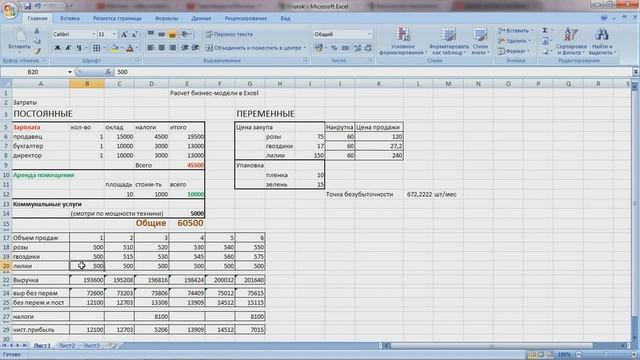The image size is (640, 360).
Task: Select cell showing 672,2222
Action: click(418, 194)
